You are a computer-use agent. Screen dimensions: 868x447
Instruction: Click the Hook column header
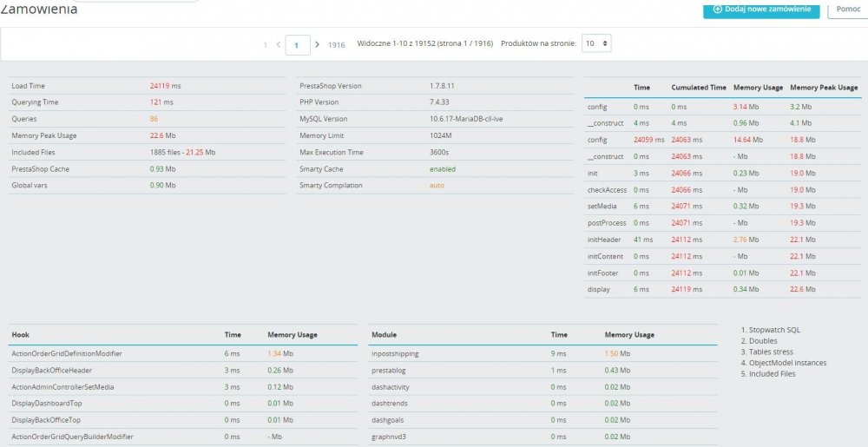(20, 334)
